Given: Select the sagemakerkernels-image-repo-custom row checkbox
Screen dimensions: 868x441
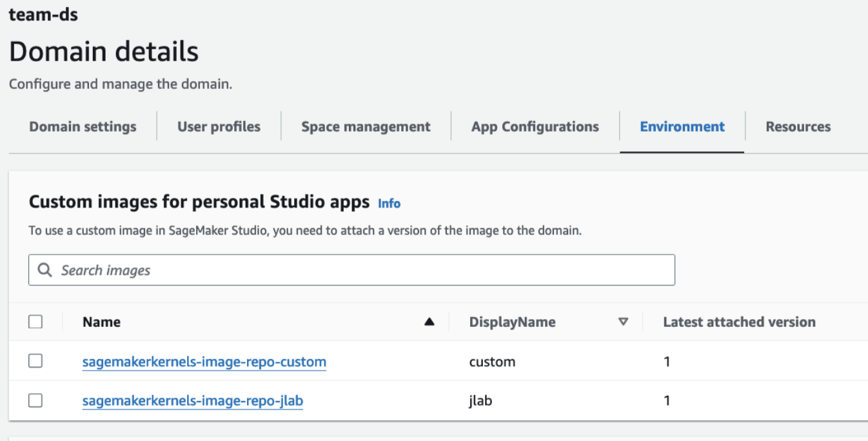Looking at the screenshot, I should click(x=35, y=362).
